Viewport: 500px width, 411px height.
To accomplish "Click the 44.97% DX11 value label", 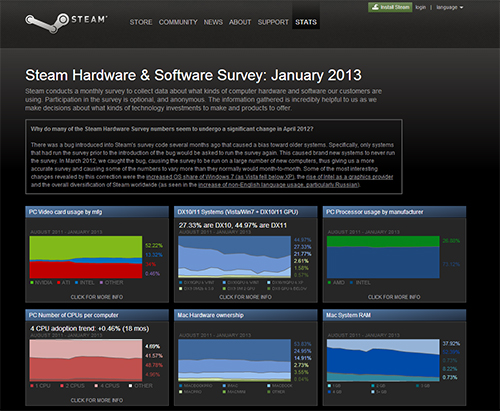I will click(302, 240).
